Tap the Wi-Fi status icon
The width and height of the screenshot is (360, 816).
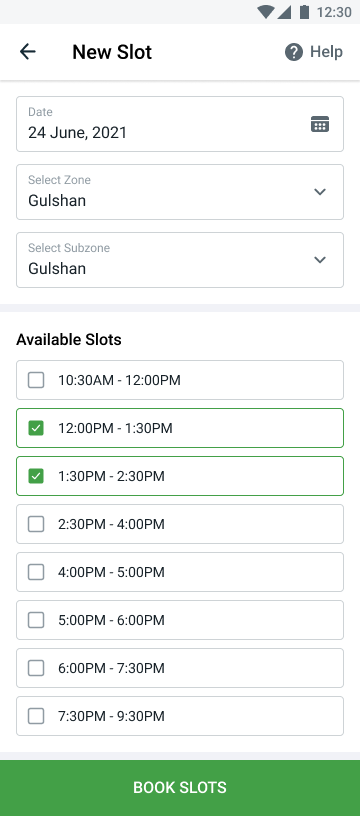coord(266,12)
